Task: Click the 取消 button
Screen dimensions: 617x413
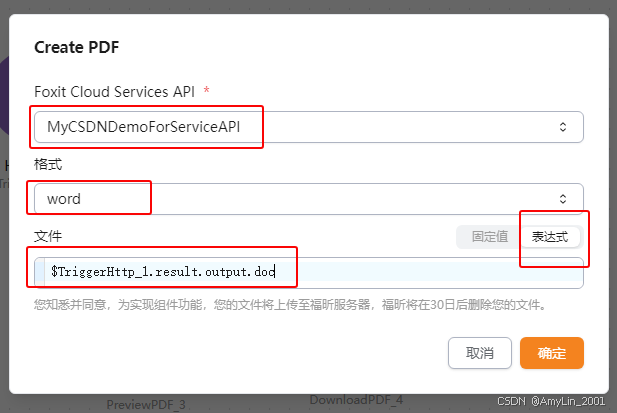Action: 480,353
